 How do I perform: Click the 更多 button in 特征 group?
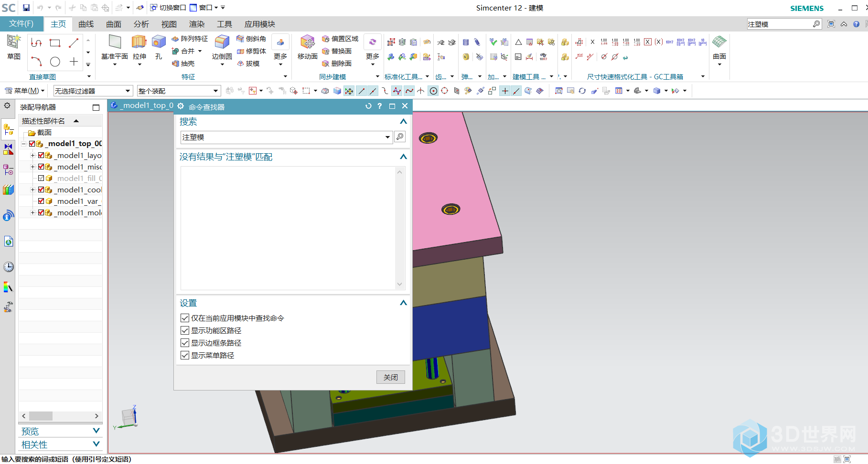tap(280, 50)
